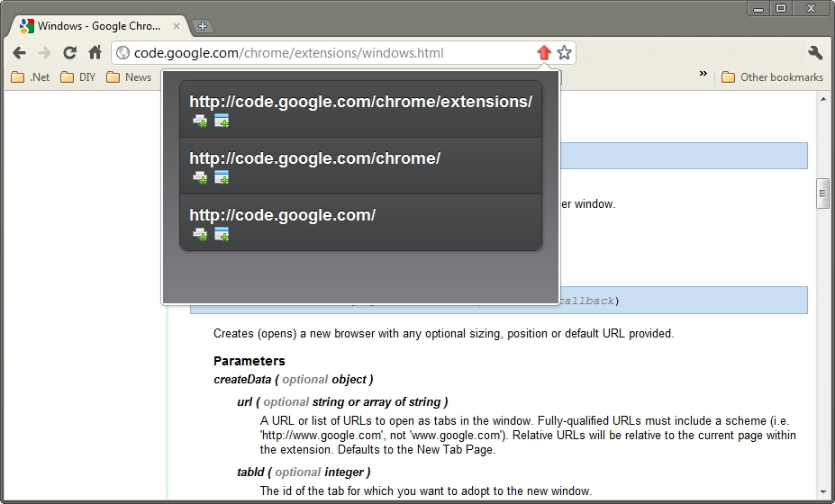The width and height of the screenshot is (835, 504).
Task: Show hidden bookmarks with the » chevron
Action: (x=703, y=74)
